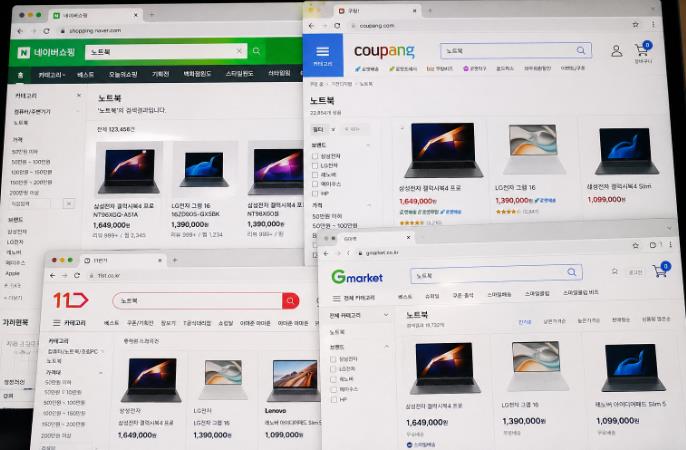Click the Naver Shopping search magnifier icon
The height and width of the screenshot is (450, 686).
(256, 51)
